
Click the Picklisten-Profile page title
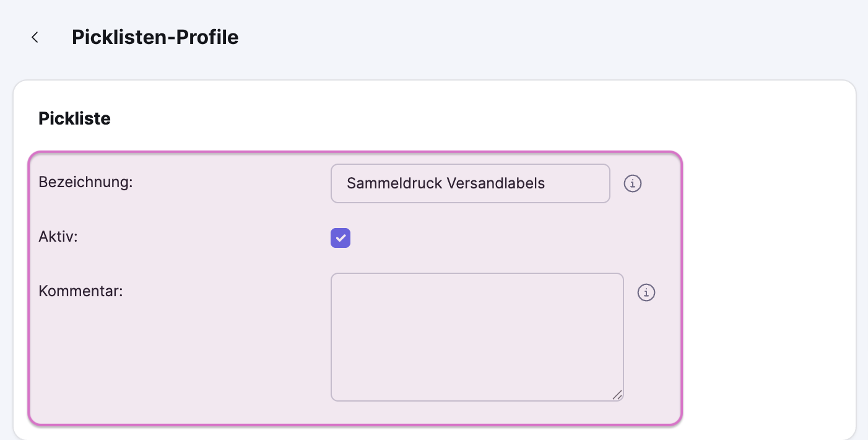155,37
